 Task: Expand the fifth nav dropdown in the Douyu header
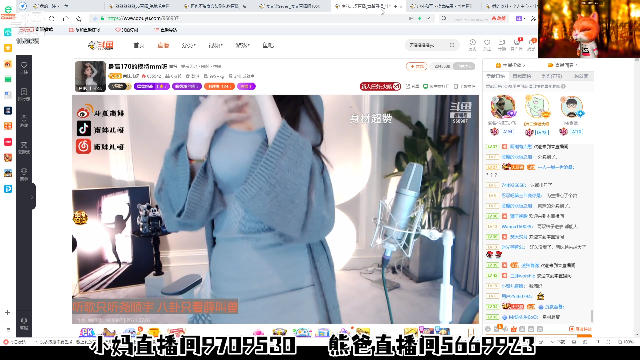coord(242,45)
